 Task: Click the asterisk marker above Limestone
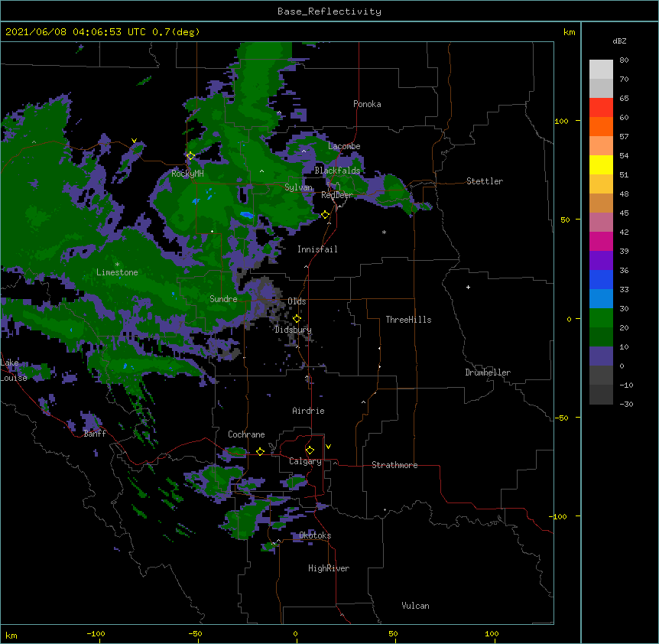click(x=117, y=265)
